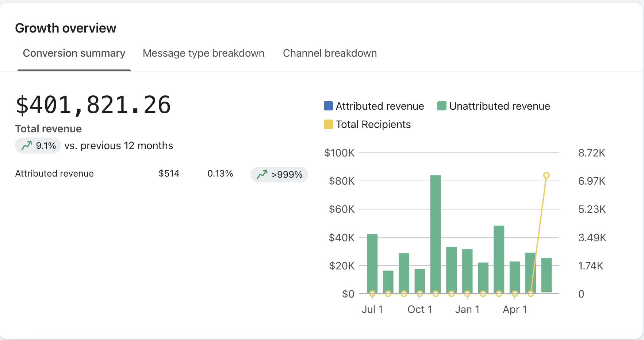This screenshot has width=644, height=340.
Task: Click the 6.97K right axis label
Action: pyautogui.click(x=592, y=181)
